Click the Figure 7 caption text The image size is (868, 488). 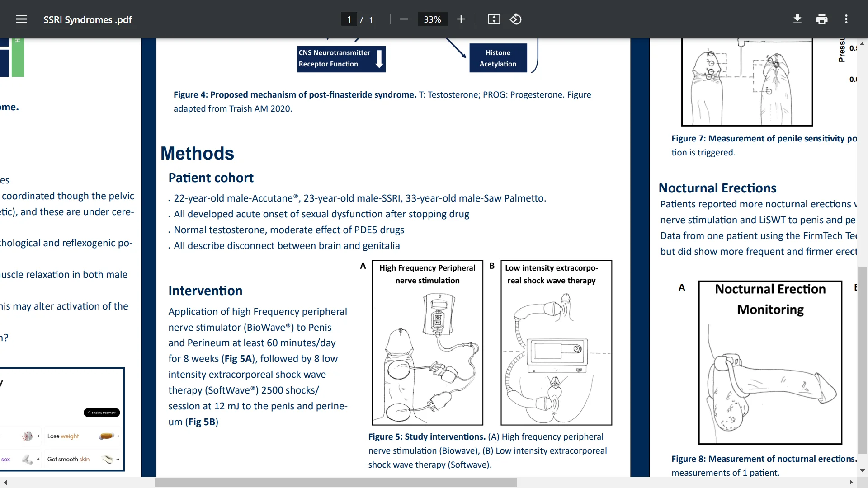(764, 145)
